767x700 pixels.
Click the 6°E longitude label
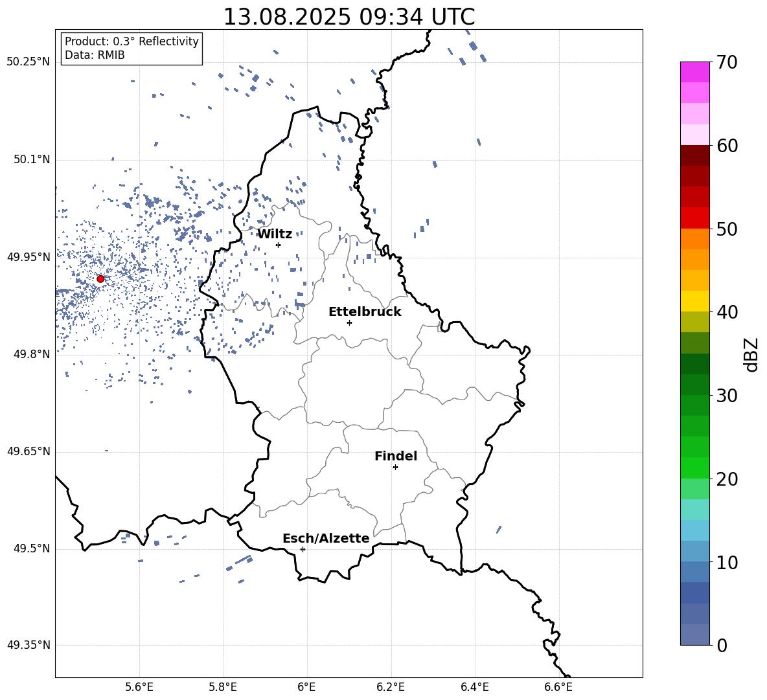[306, 688]
